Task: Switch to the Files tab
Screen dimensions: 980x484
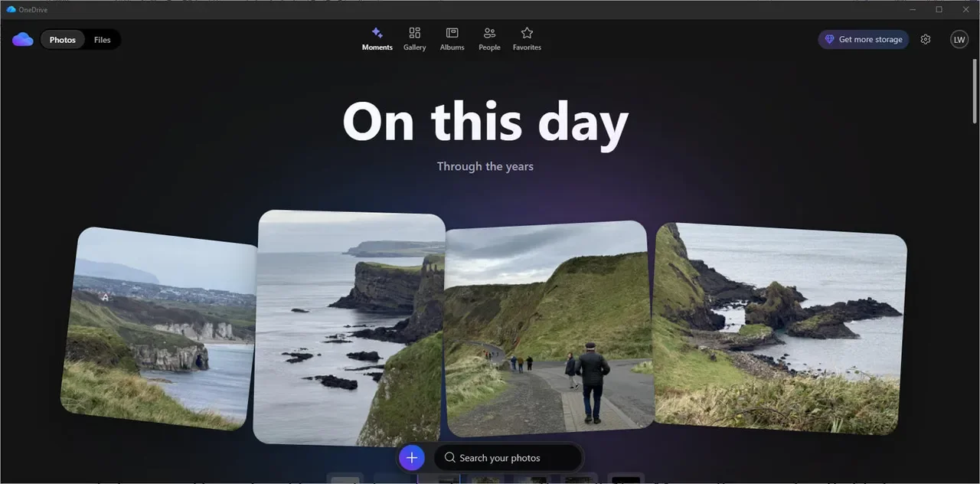Action: point(102,39)
